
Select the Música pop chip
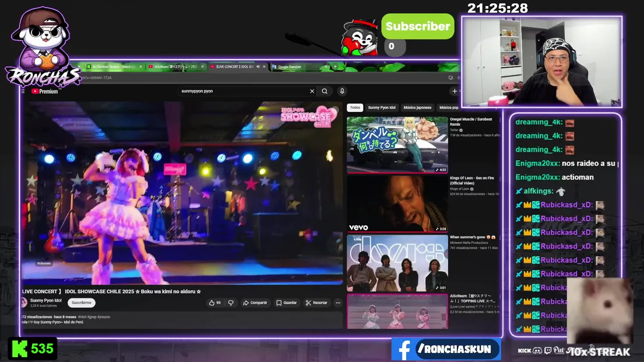click(449, 108)
